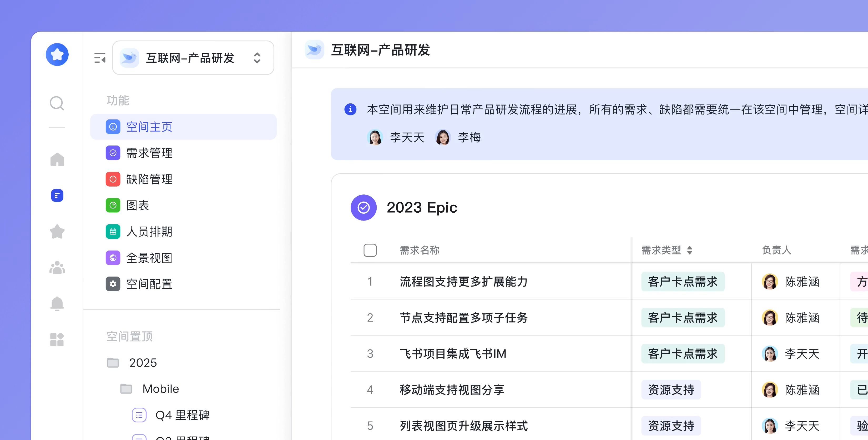Open the blue project workspace rail icon
Screen dimensions: 868x440
(57, 195)
